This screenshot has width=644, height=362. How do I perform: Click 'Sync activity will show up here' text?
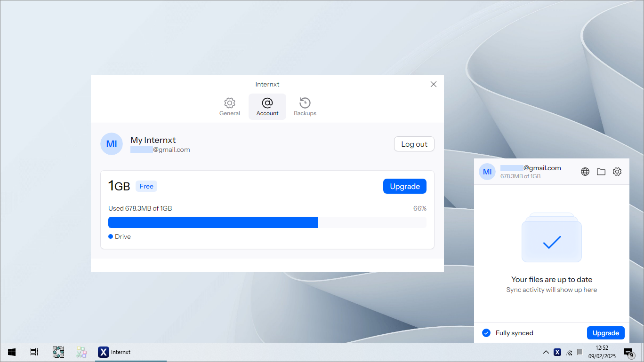point(552,290)
